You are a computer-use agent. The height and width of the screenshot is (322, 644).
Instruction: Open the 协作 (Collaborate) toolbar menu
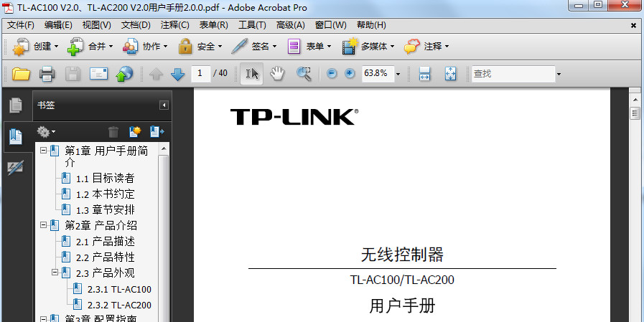click(x=145, y=47)
